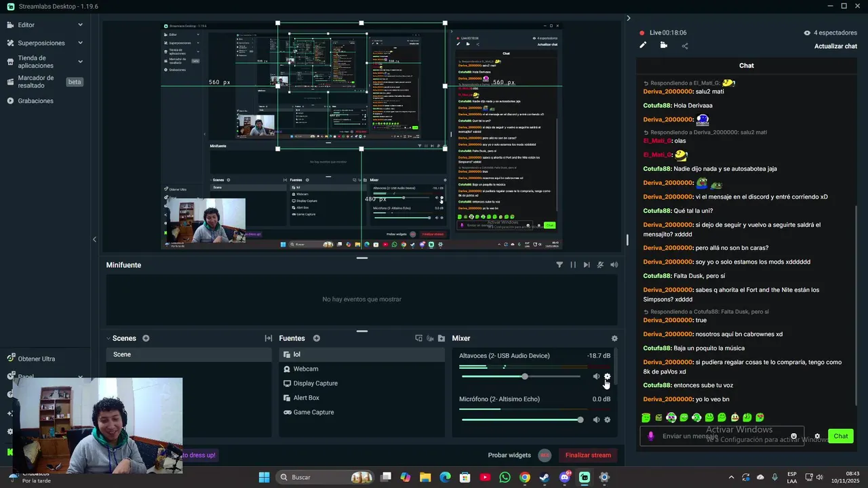Adjust the Altavoces volume slider
The height and width of the screenshot is (488, 868).
tap(521, 376)
